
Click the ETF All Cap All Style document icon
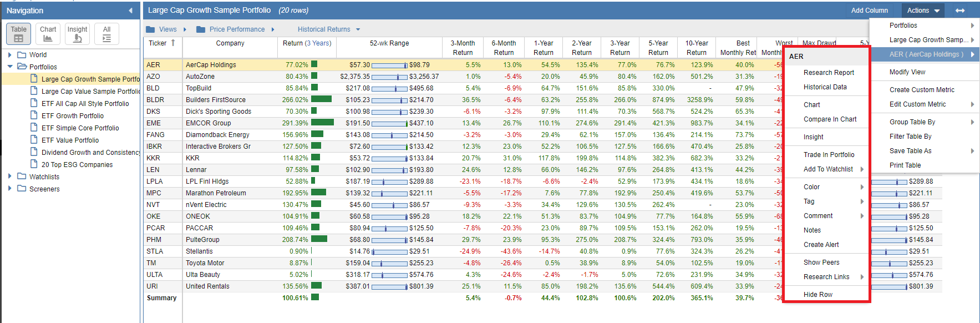coord(34,103)
